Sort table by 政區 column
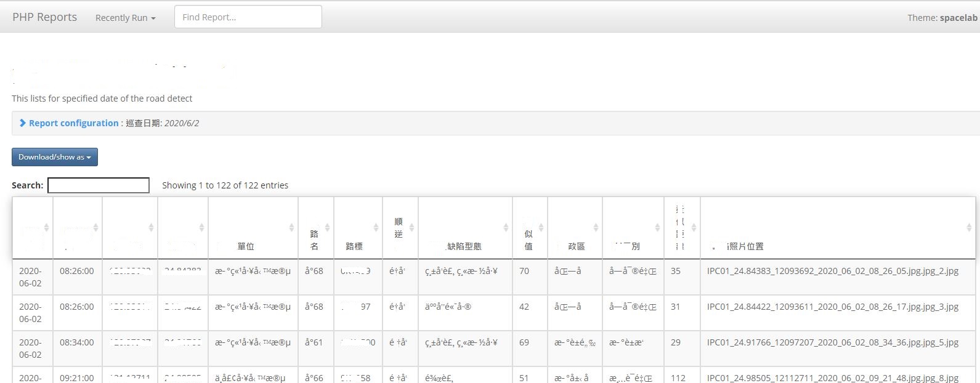Screen dimensions: 980x383 pyautogui.click(x=575, y=227)
